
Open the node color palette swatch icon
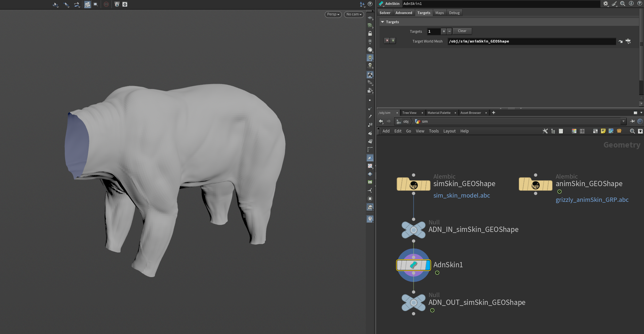pos(574,131)
